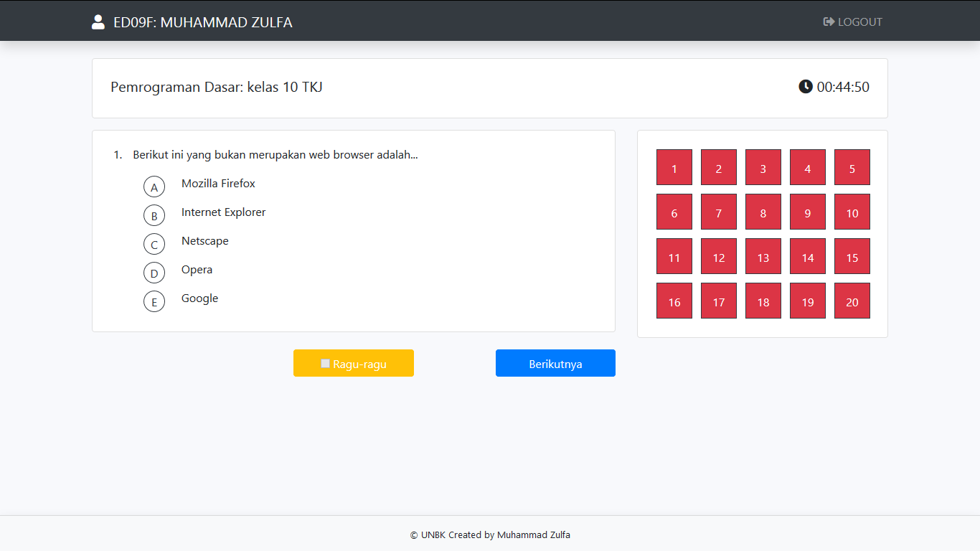Mark option C Netscape as answer
This screenshot has height=551, width=980.
[x=154, y=245]
